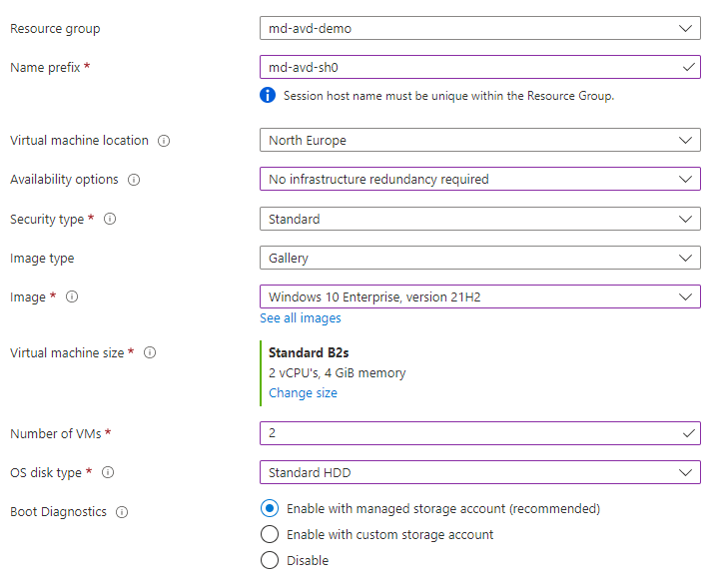Click info icon beside Availability options
Screen dimensions: 720x588
[x=134, y=180]
